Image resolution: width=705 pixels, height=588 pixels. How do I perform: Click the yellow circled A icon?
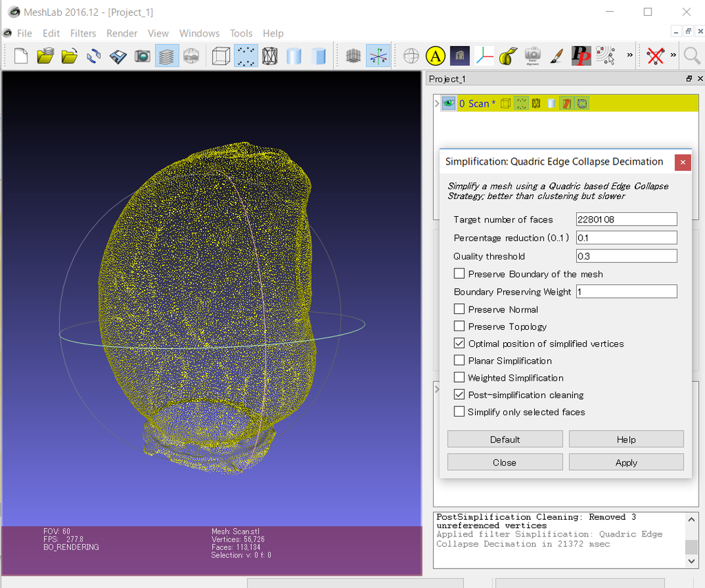[435, 56]
